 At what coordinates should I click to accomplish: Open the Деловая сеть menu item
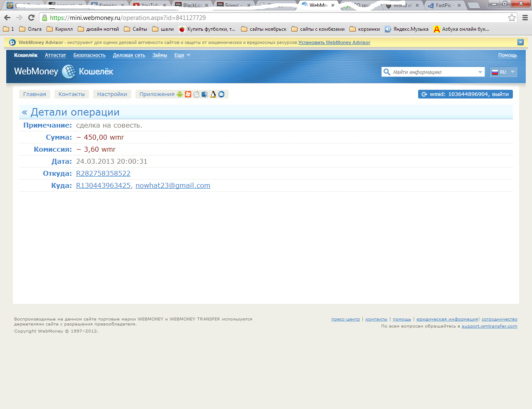click(x=129, y=55)
